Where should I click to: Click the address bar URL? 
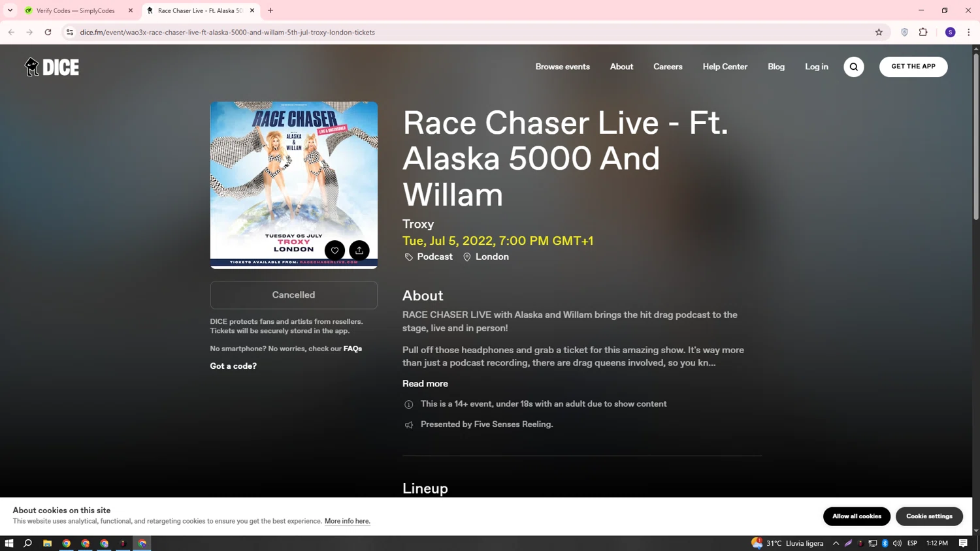[227, 32]
